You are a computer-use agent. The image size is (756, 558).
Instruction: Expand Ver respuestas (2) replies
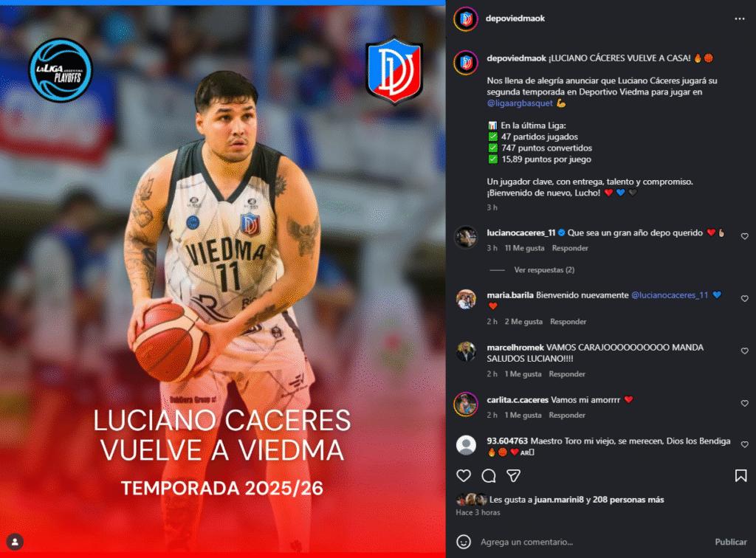coord(544,270)
